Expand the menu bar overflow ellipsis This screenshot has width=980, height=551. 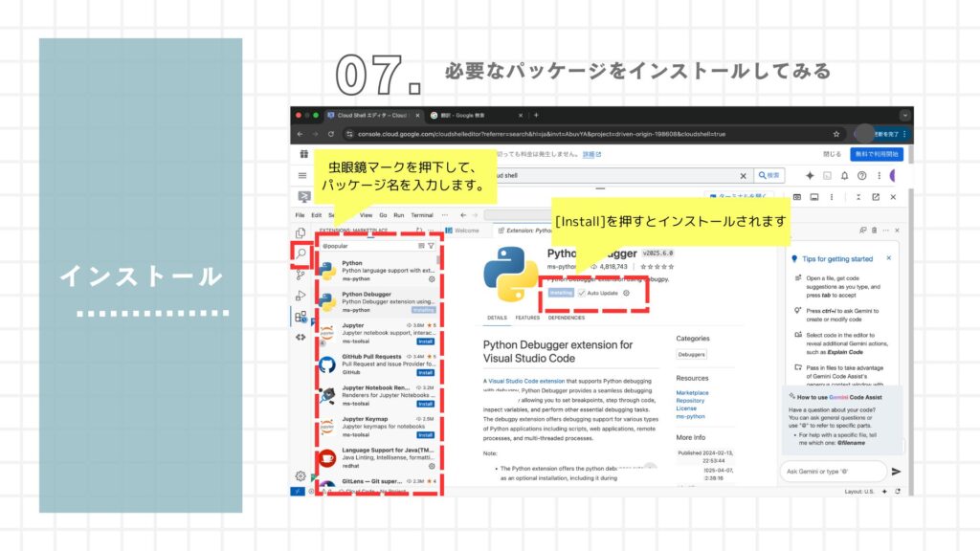[445, 215]
